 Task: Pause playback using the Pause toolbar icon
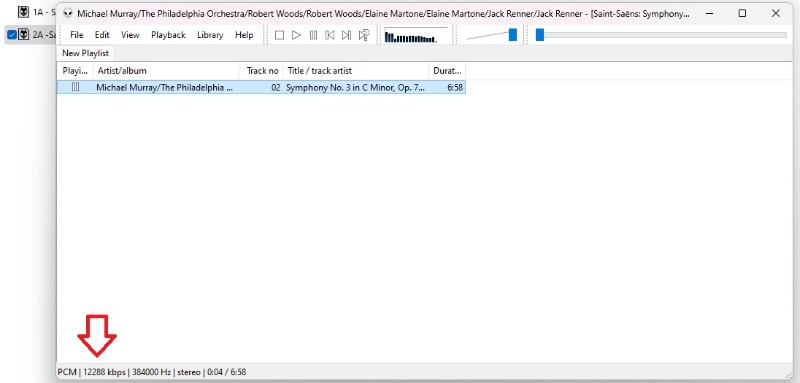coord(313,35)
